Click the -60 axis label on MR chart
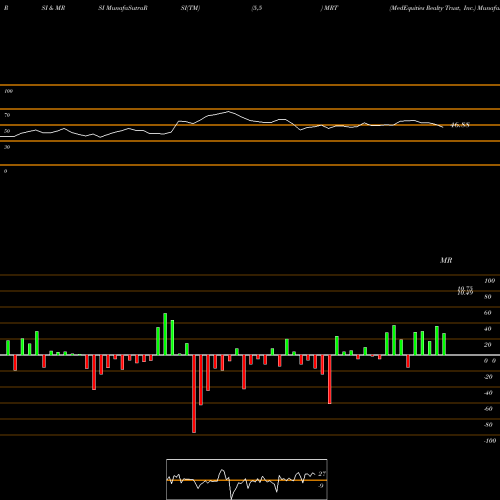This screenshot has height=500, width=500. click(488, 409)
